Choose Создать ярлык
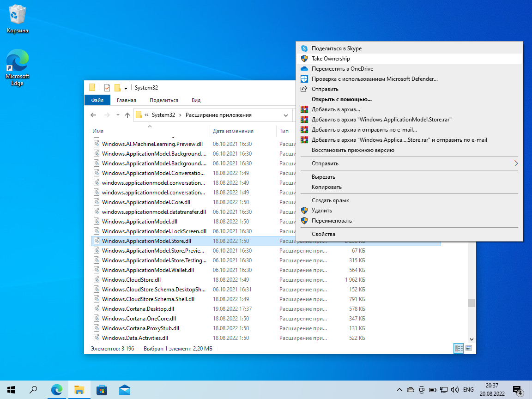Screen dimensions: 532x399 pos(409,200)
